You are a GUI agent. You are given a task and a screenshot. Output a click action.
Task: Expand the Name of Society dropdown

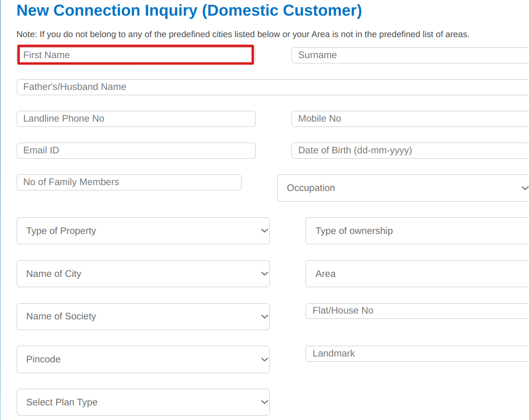[143, 316]
